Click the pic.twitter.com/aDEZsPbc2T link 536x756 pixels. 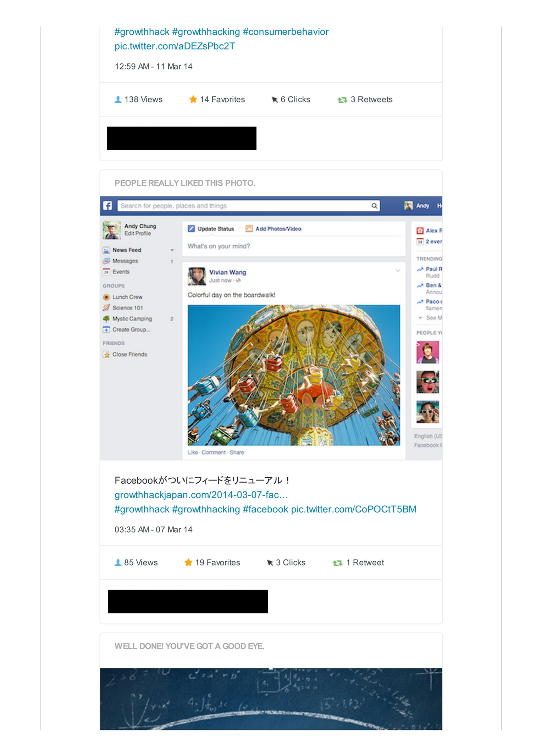coord(175,46)
